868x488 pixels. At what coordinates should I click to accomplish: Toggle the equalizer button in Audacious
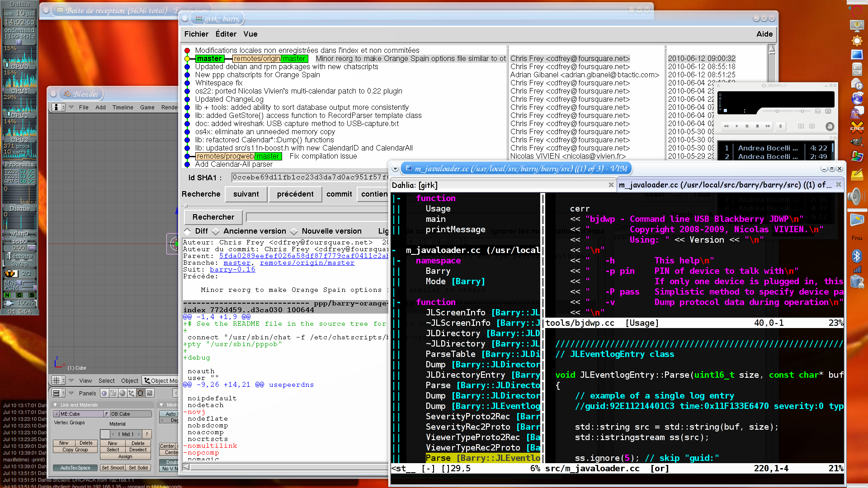[818, 111]
